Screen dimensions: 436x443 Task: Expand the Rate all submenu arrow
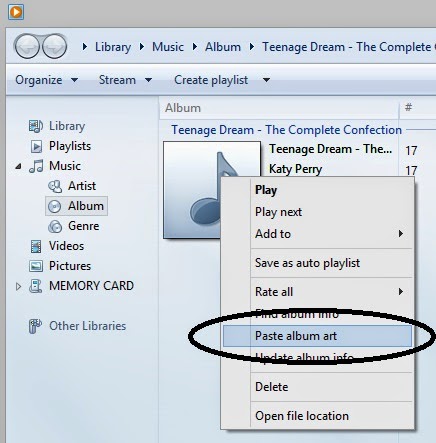(401, 292)
